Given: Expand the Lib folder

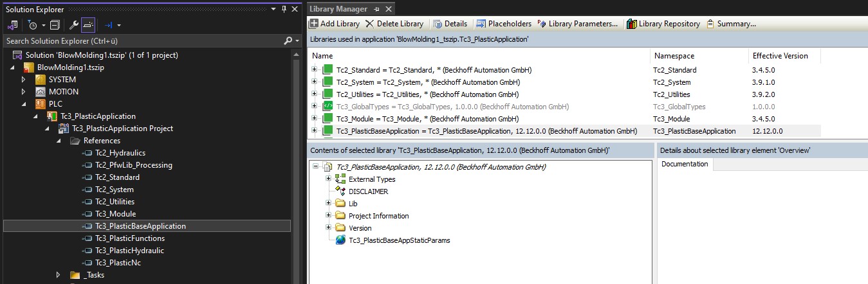Looking at the screenshot, I should (328, 204).
